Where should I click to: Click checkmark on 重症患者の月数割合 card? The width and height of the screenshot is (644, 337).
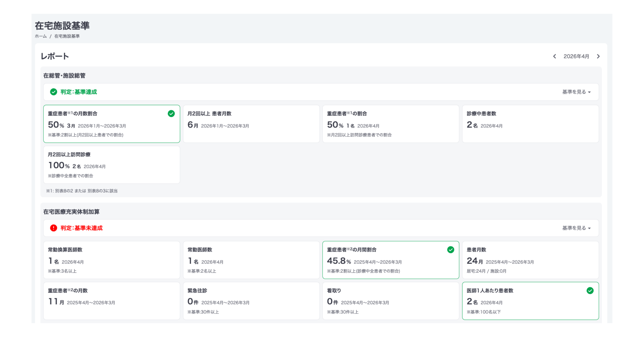pos(171,114)
